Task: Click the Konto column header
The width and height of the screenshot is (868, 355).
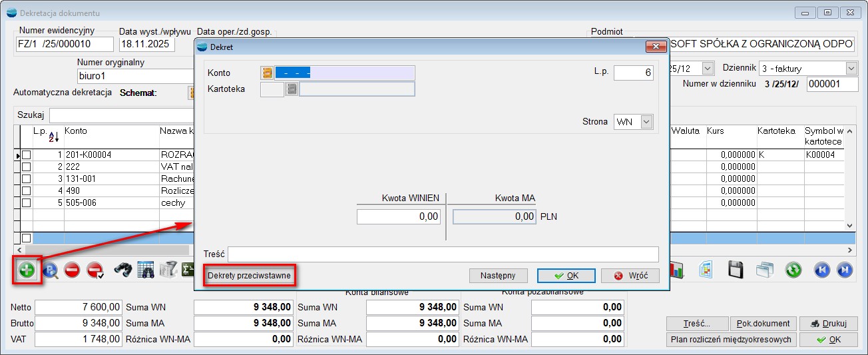Action: coord(76,131)
